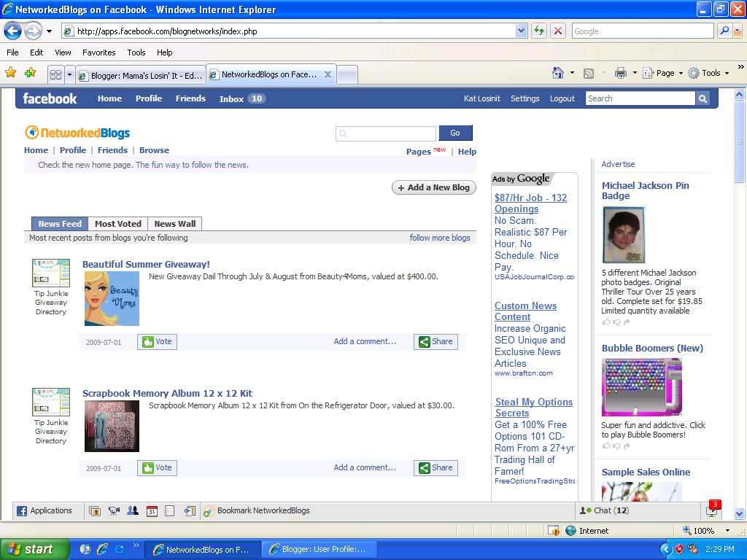Click the browser Back arrow button

pyautogui.click(x=13, y=31)
